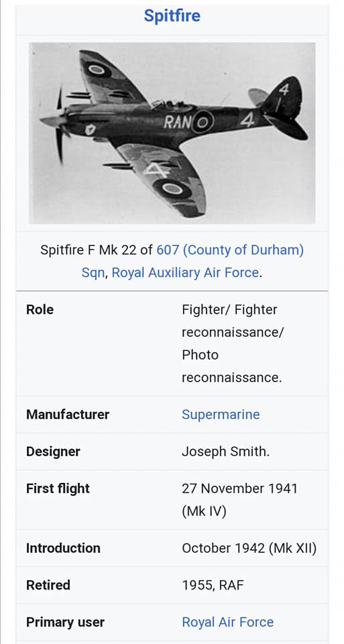Click the First flight row label
Viewport: 344px width, 644px height.
[x=58, y=488]
